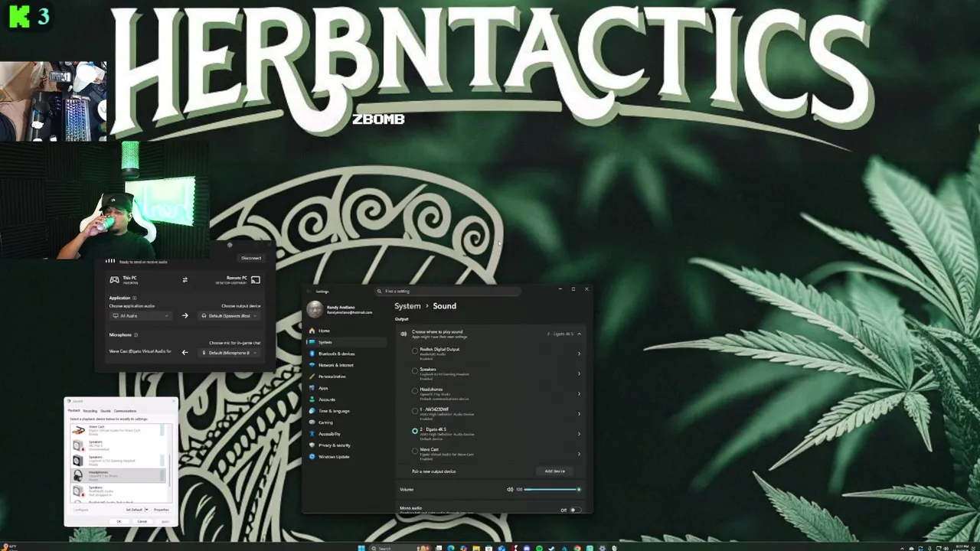Click the Microphone info icon
The width and height of the screenshot is (980, 551).
[x=136, y=334]
